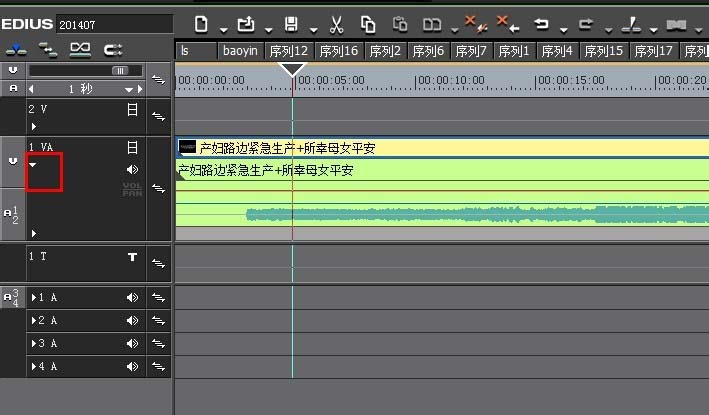Expand the 3 A audio track
The width and height of the screenshot is (709, 415).
pos(34,344)
